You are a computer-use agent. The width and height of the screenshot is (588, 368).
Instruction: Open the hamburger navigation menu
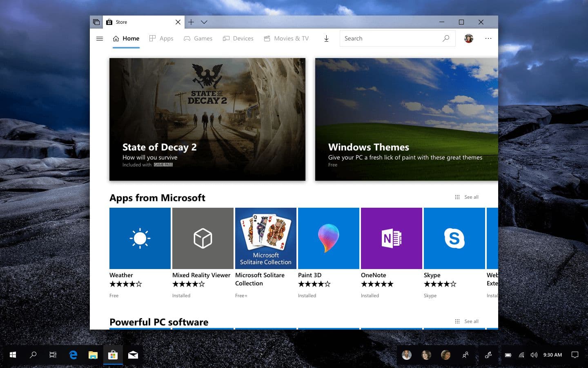(100, 38)
